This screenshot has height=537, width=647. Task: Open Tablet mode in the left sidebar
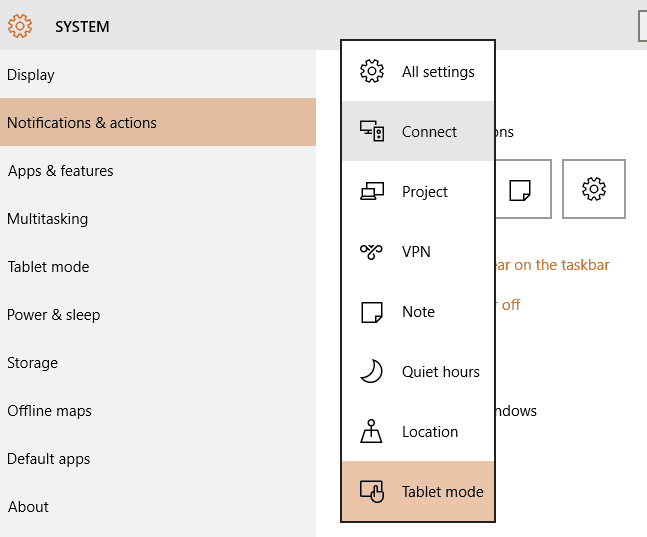click(x=48, y=267)
